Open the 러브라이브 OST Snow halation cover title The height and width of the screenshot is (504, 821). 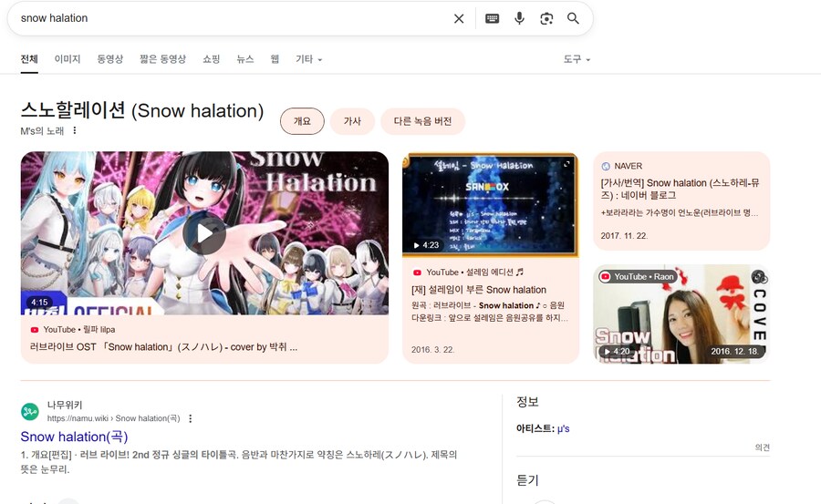pos(163,347)
